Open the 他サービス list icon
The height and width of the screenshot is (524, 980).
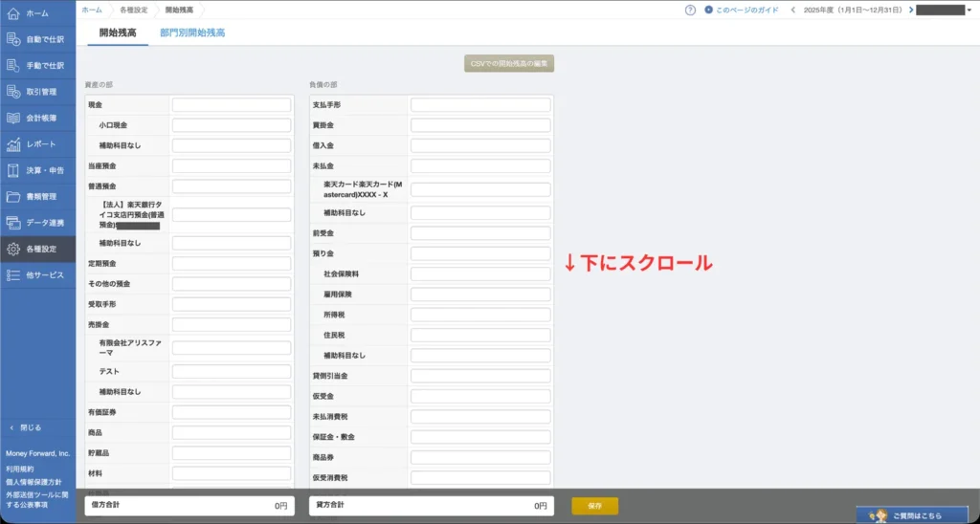[13, 275]
